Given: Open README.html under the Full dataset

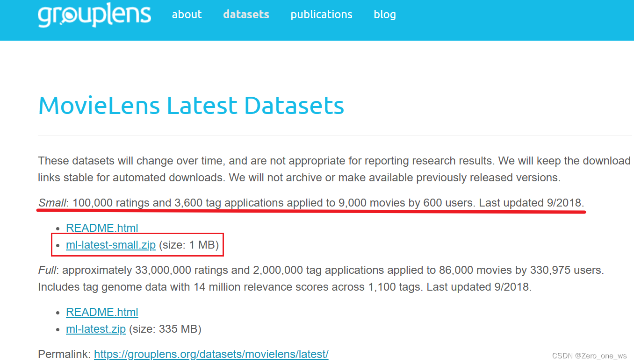Looking at the screenshot, I should (102, 312).
